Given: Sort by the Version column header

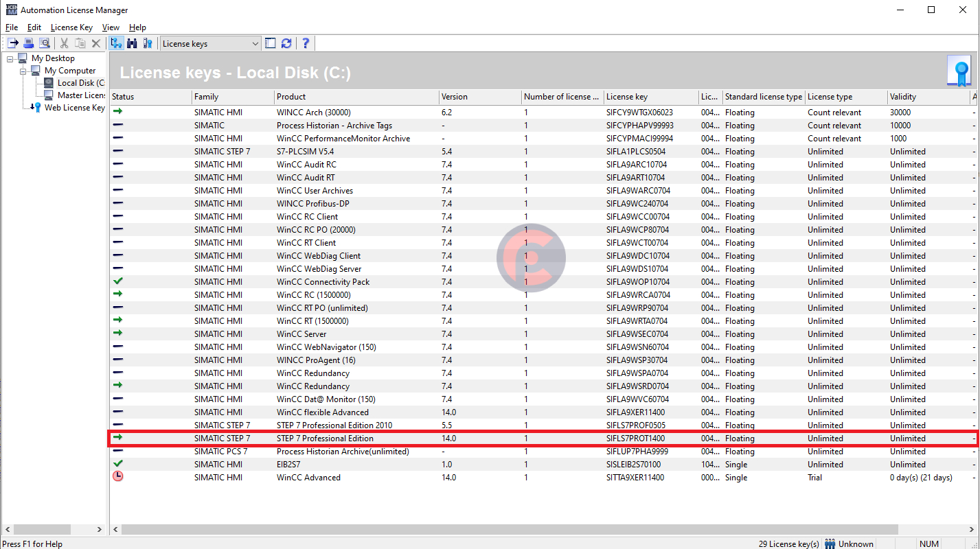Looking at the screenshot, I should (480, 97).
